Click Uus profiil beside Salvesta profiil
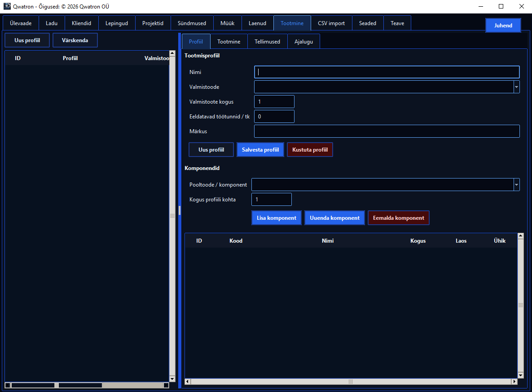Image resolution: width=532 pixels, height=392 pixels. pyautogui.click(x=211, y=150)
